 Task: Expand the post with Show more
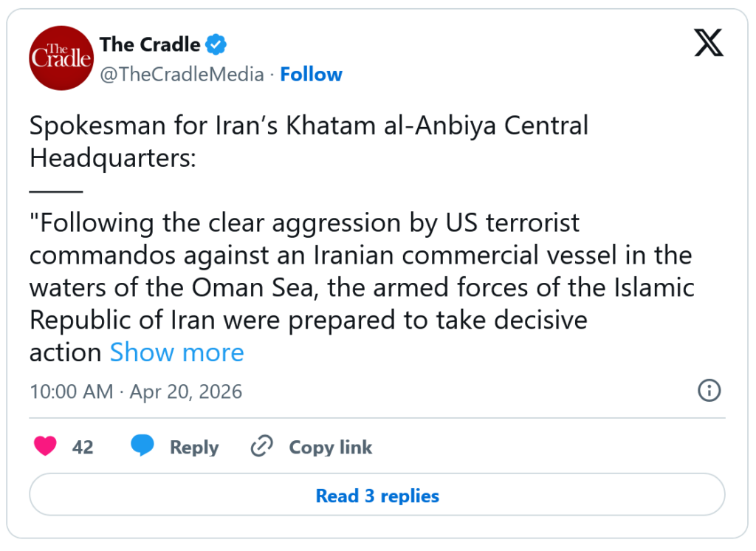click(176, 352)
